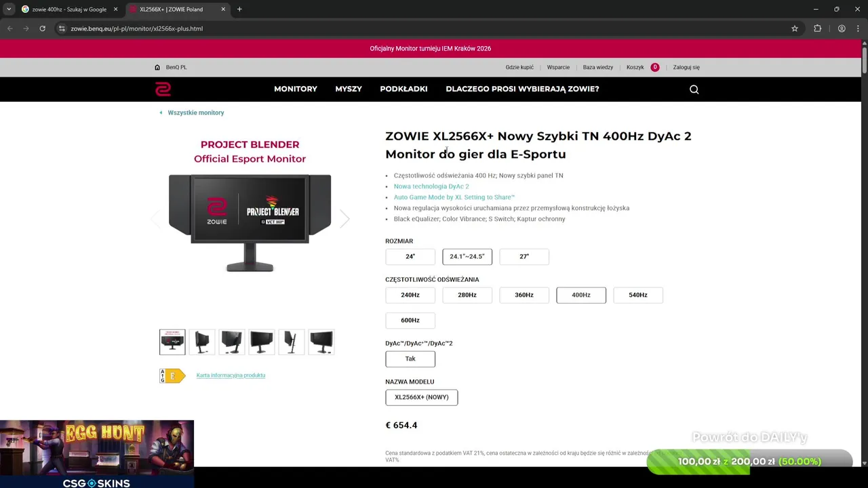The width and height of the screenshot is (868, 488).
Task: Choose the 600Hz refresh rate
Action: (x=410, y=320)
